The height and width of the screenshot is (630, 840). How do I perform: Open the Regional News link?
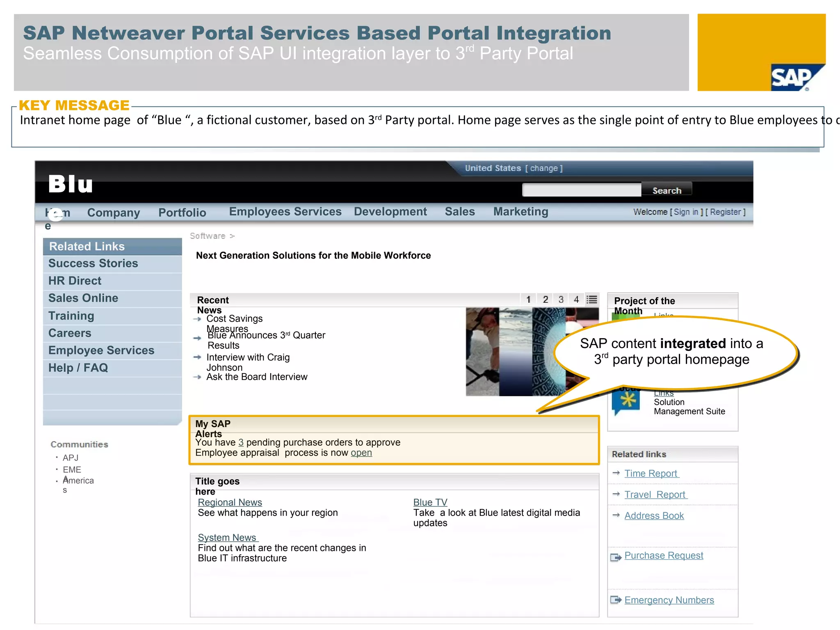click(x=230, y=502)
